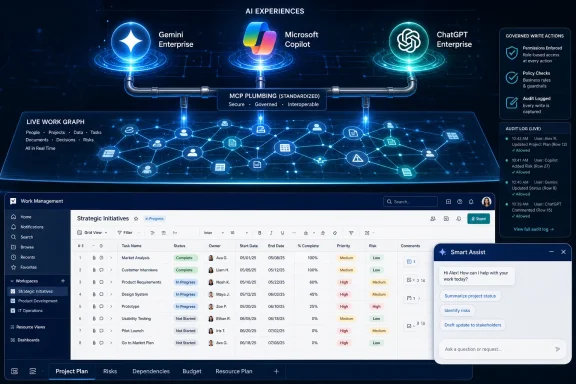The image size is (576, 384).
Task: Expand the Design System row chevron
Action: click(x=111, y=294)
